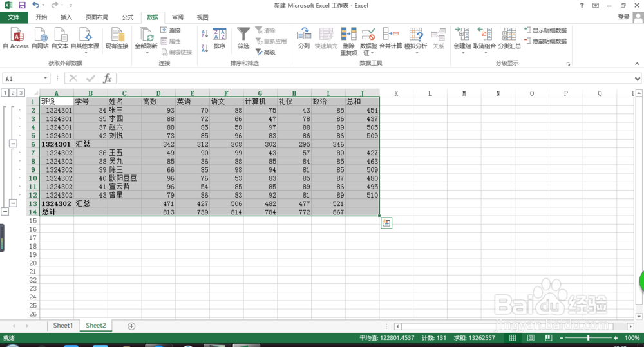This screenshot has width=644, height=347.
Task: Switch to Sheet1 tab
Action: click(63, 326)
